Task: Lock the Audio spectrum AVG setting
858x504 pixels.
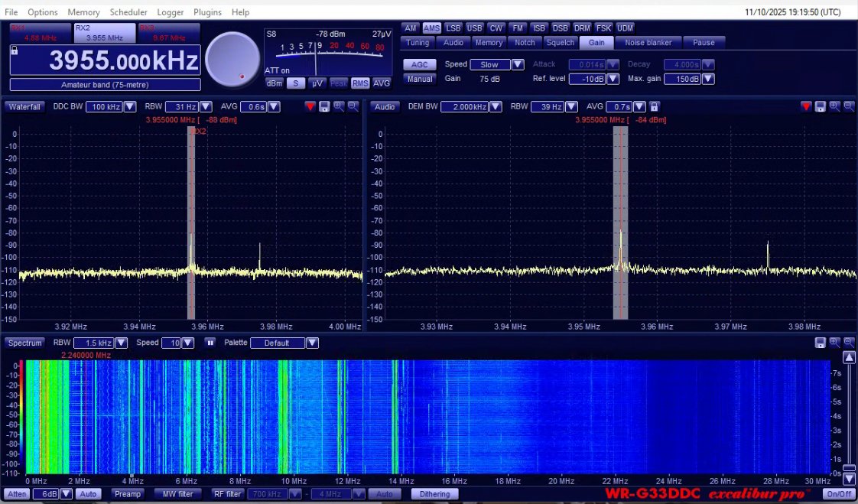Action: tap(655, 106)
